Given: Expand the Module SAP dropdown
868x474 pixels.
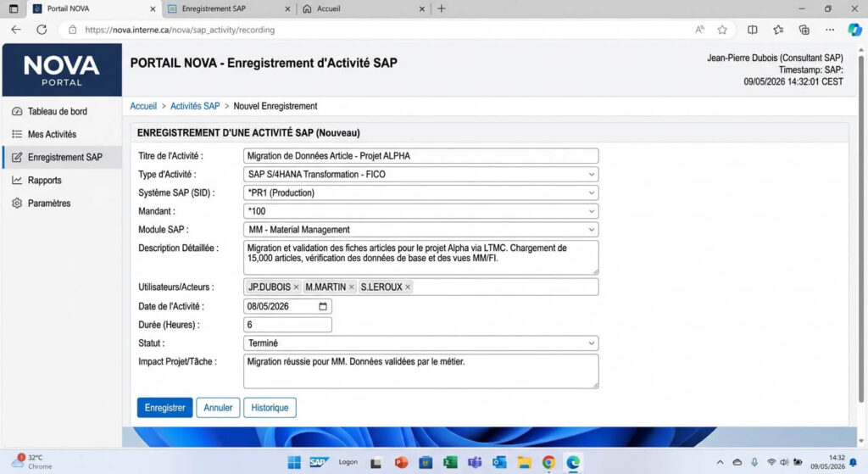Looking at the screenshot, I should point(420,229).
